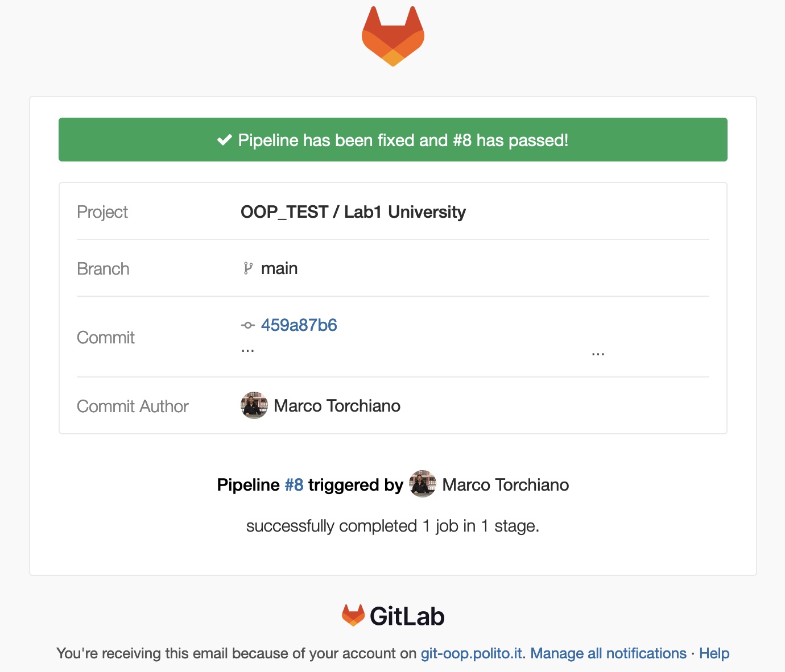785x672 pixels.
Task: Open pipeline #8 link
Action: click(x=294, y=485)
